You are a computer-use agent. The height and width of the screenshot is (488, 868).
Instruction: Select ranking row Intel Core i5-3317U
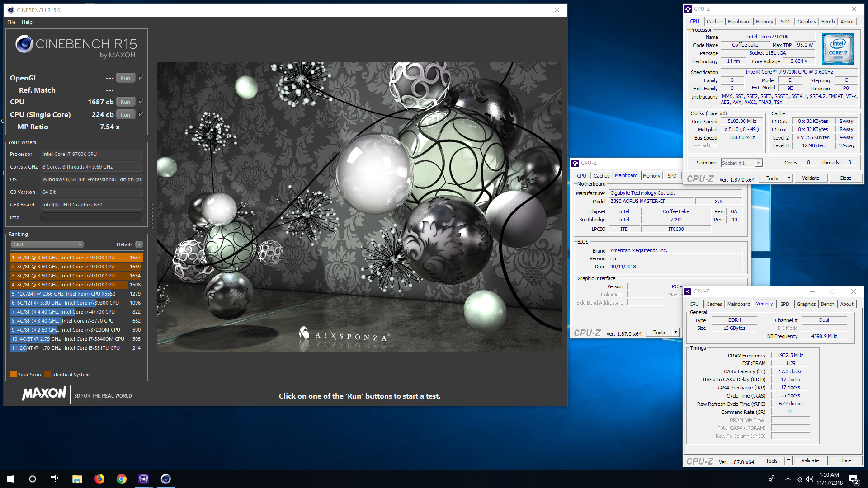[x=76, y=348]
